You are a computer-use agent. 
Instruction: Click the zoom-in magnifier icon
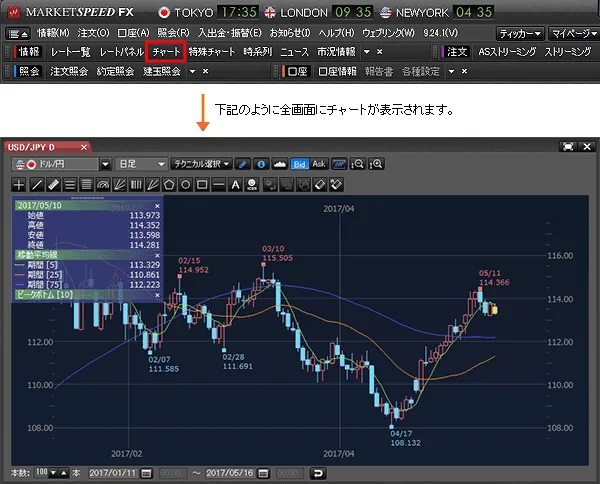[359, 164]
